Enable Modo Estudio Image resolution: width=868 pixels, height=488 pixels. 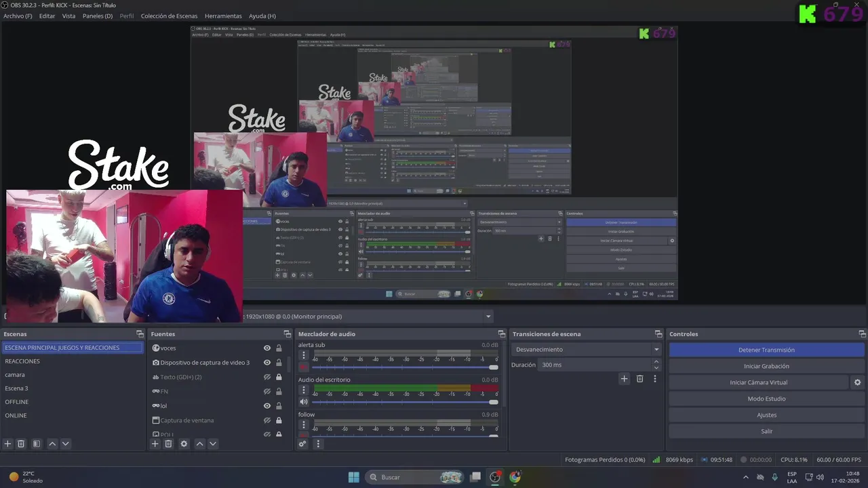[766, 399]
